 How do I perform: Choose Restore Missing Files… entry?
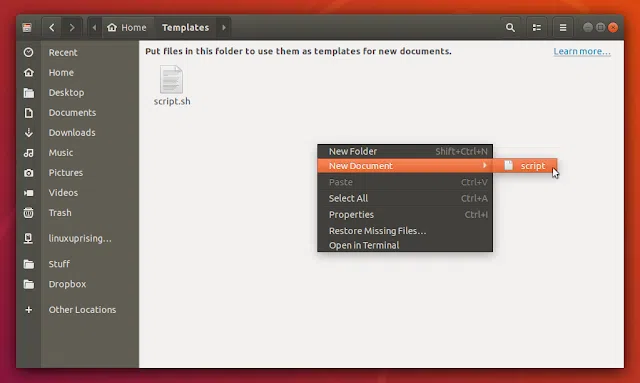(x=405, y=231)
